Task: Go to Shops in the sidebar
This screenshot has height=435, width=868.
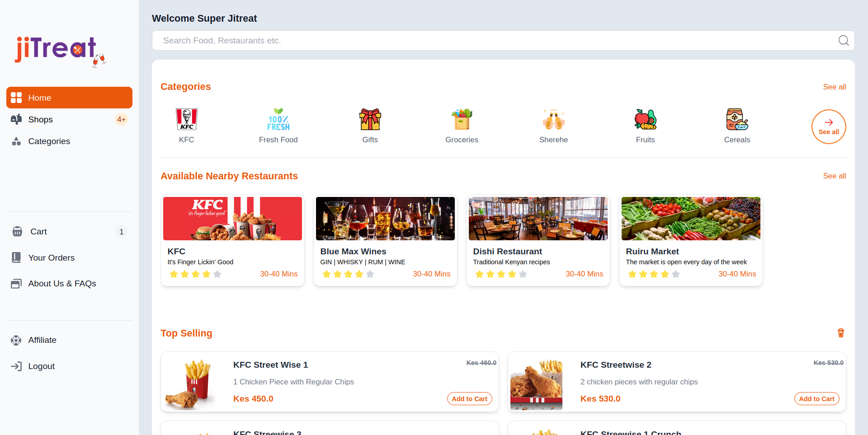Action: pyautogui.click(x=41, y=120)
